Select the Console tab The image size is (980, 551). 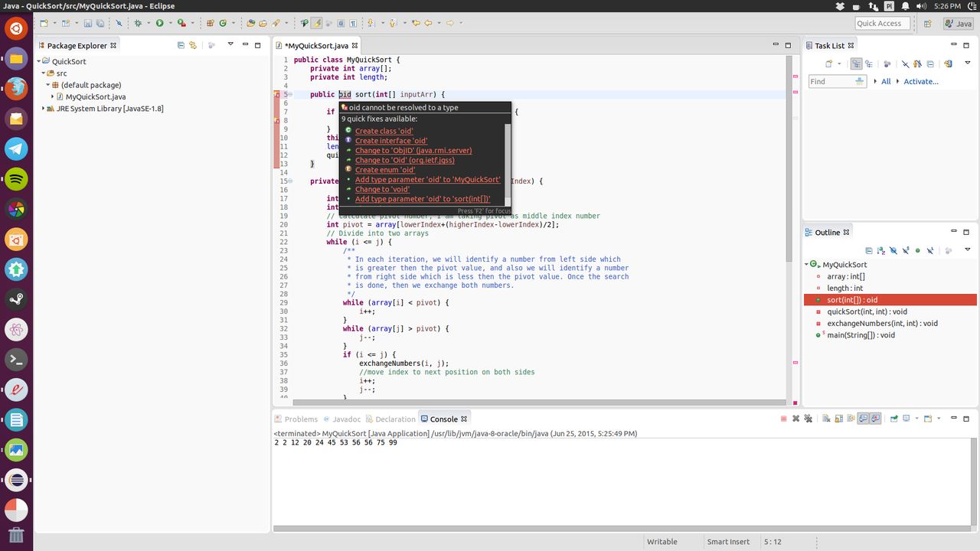[x=444, y=419]
